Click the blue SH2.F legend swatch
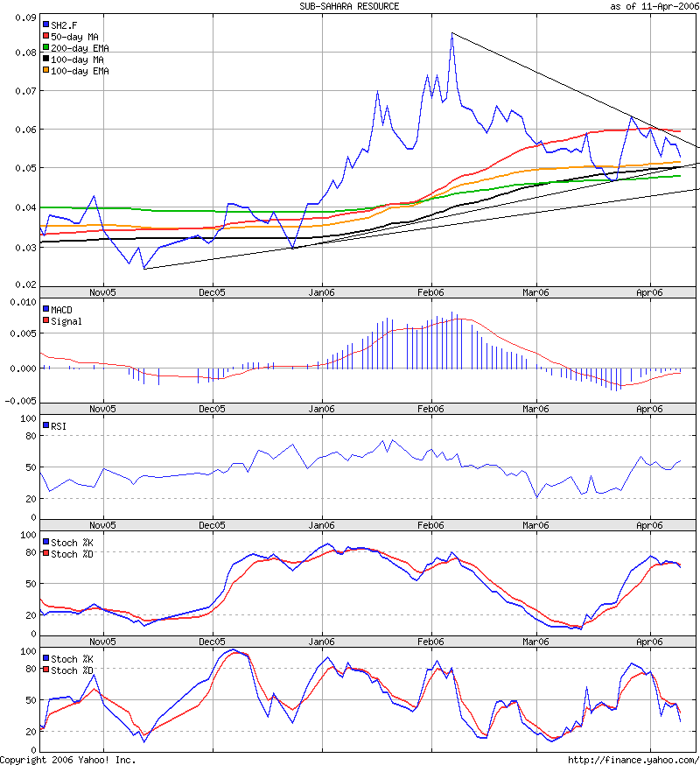This screenshot has width=700, height=765. click(46, 25)
